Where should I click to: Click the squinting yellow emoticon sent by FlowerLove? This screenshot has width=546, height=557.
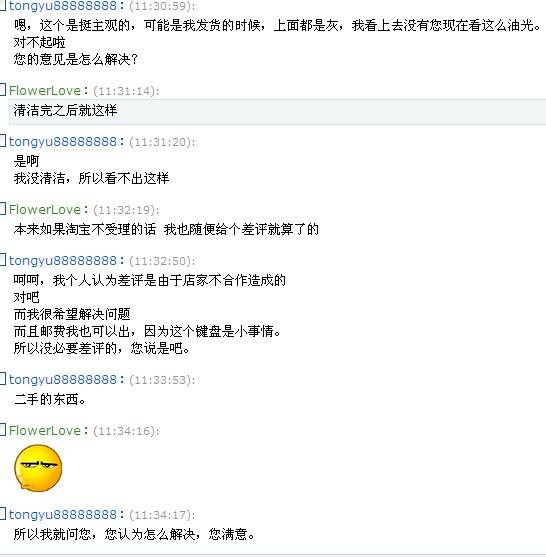click(38, 468)
